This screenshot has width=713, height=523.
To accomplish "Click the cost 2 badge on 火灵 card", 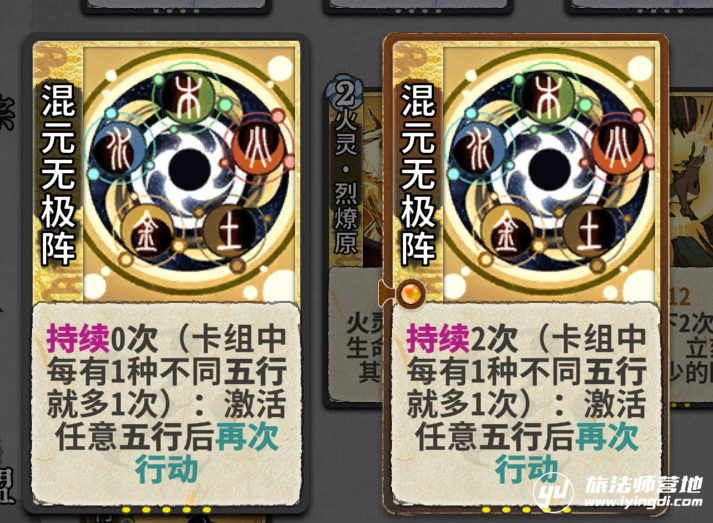I will pyautogui.click(x=346, y=94).
